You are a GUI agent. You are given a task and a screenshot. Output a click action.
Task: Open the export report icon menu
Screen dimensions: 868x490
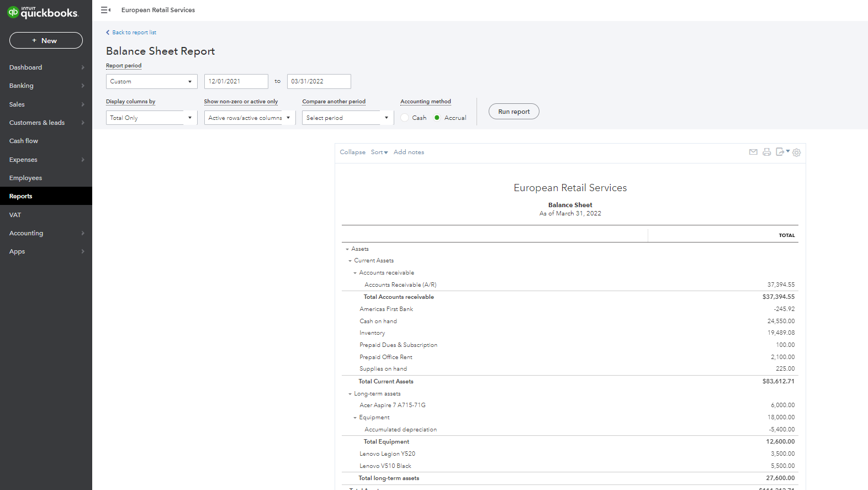click(x=782, y=152)
